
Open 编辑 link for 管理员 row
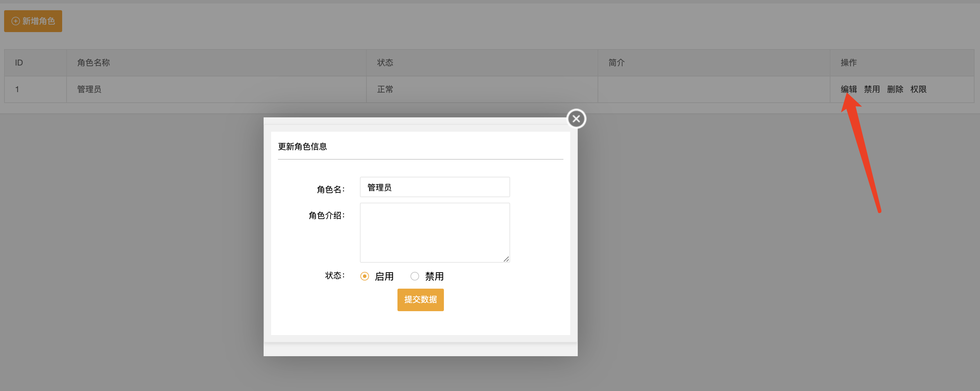(849, 89)
